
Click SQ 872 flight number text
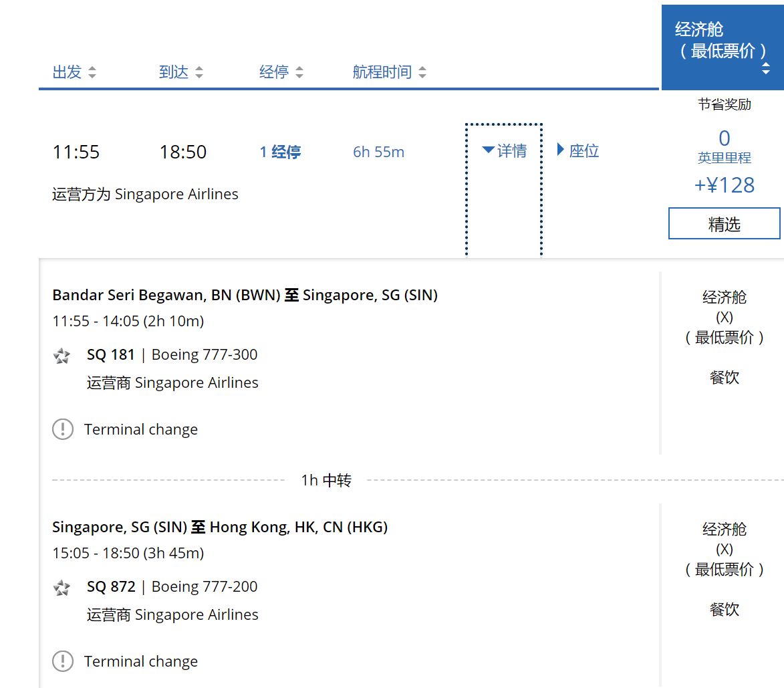point(111,586)
